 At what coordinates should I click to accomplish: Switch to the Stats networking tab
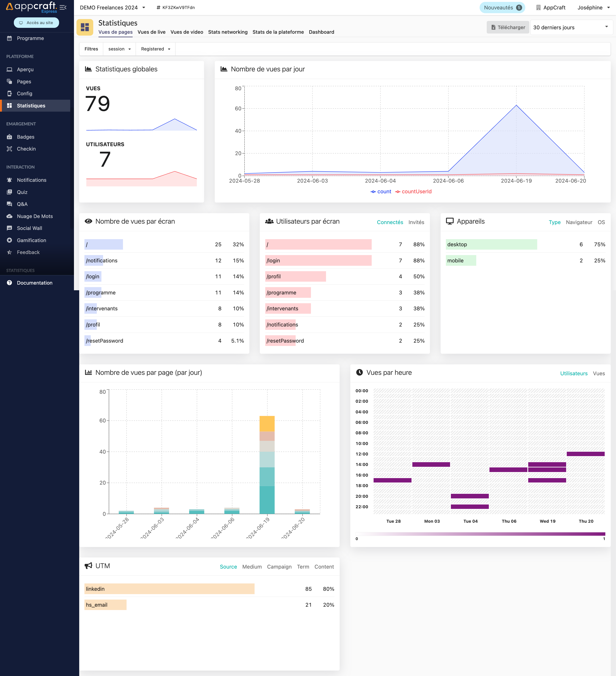(x=228, y=32)
